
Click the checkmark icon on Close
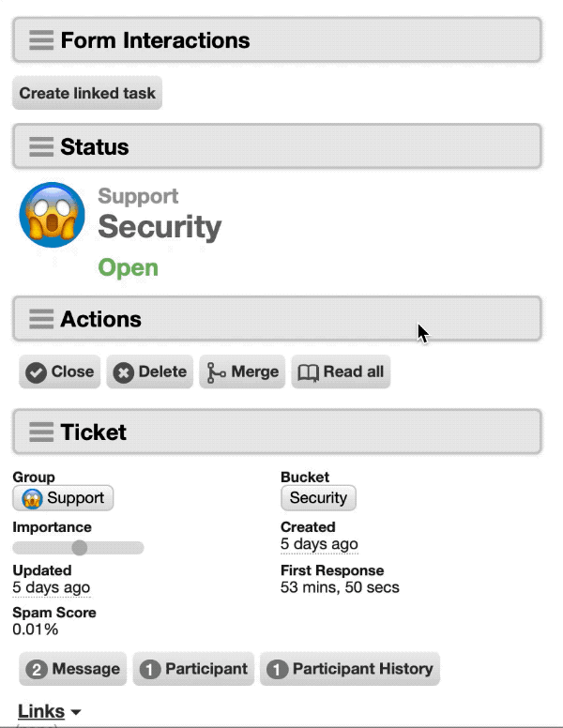[x=36, y=372]
